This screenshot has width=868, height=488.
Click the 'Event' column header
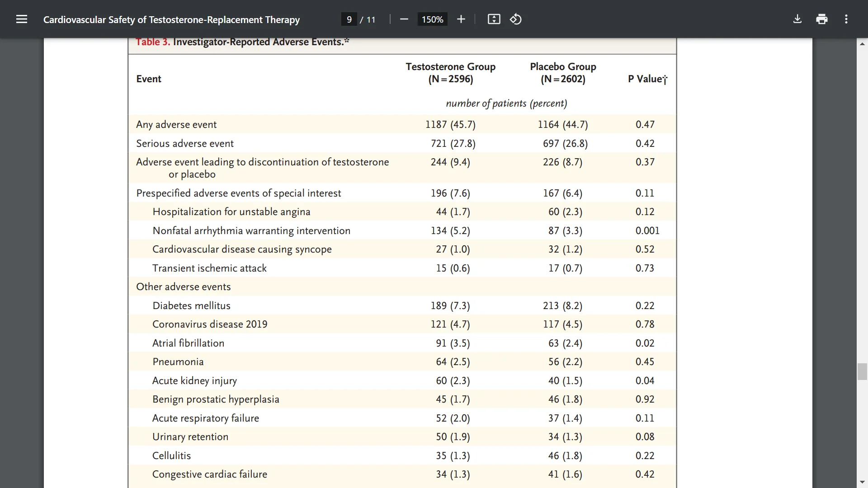[x=149, y=79]
